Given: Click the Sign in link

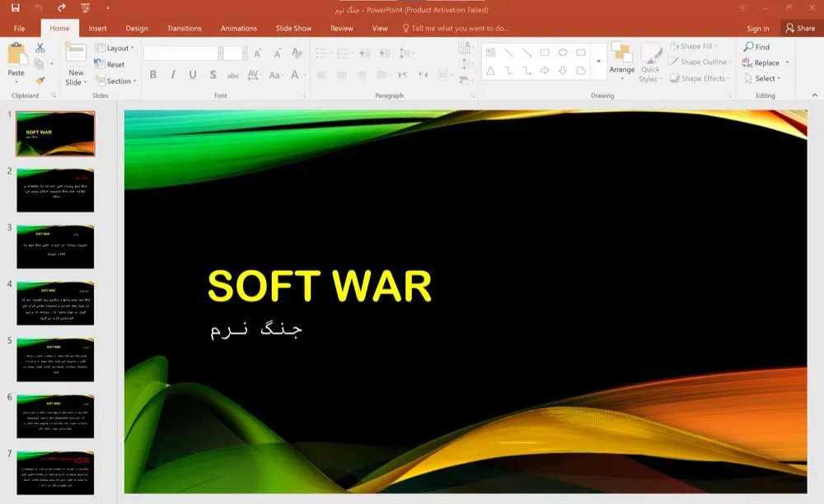Looking at the screenshot, I should point(757,27).
